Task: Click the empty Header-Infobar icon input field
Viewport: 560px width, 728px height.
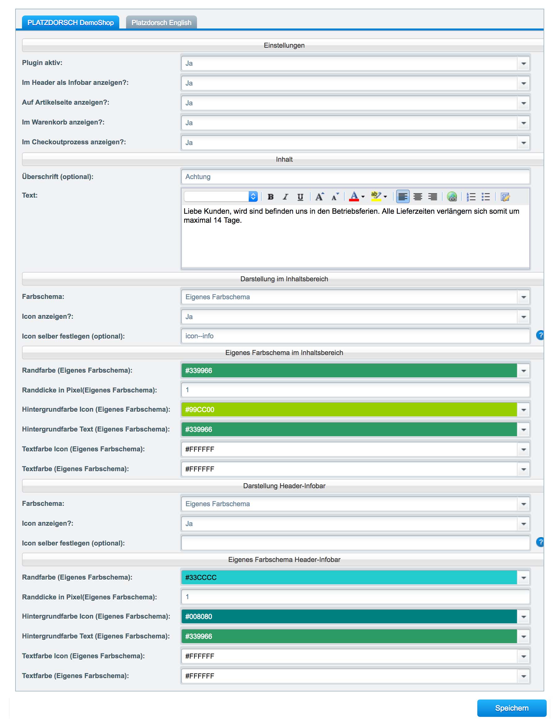Action: (356, 543)
